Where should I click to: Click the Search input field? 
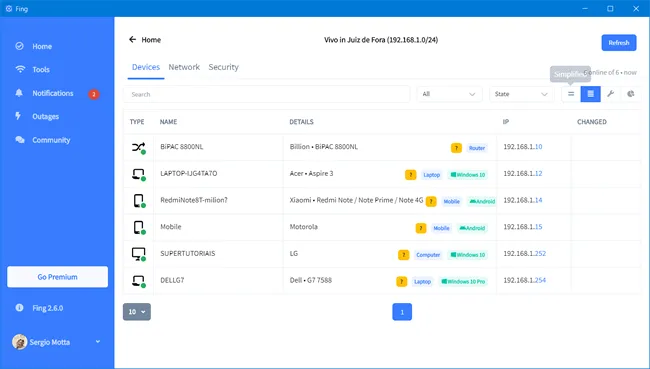[267, 94]
